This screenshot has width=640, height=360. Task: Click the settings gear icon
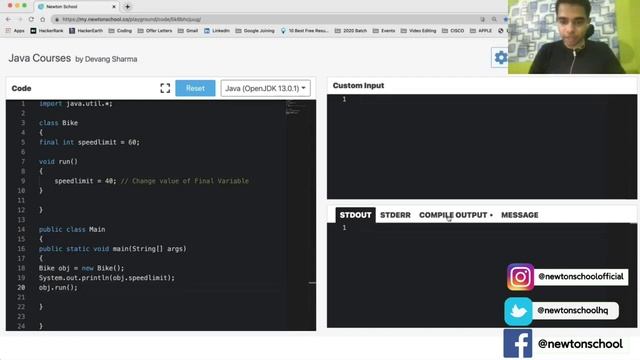click(x=500, y=58)
